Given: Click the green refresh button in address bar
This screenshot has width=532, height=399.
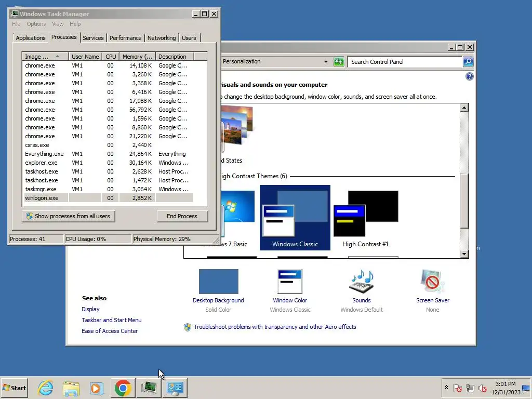Looking at the screenshot, I should tap(339, 62).
